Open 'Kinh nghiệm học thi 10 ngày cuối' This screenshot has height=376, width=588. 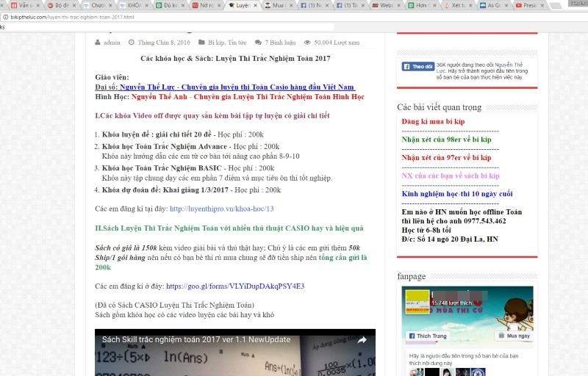(x=456, y=194)
